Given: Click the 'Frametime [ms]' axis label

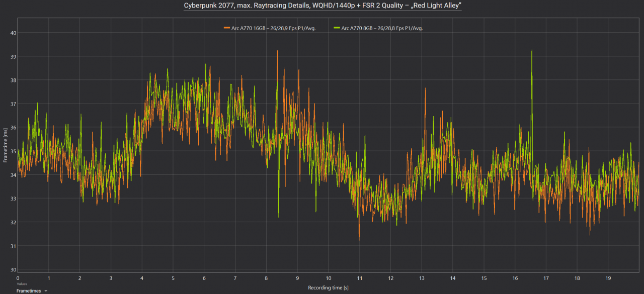Looking at the screenshot, I should [5, 145].
